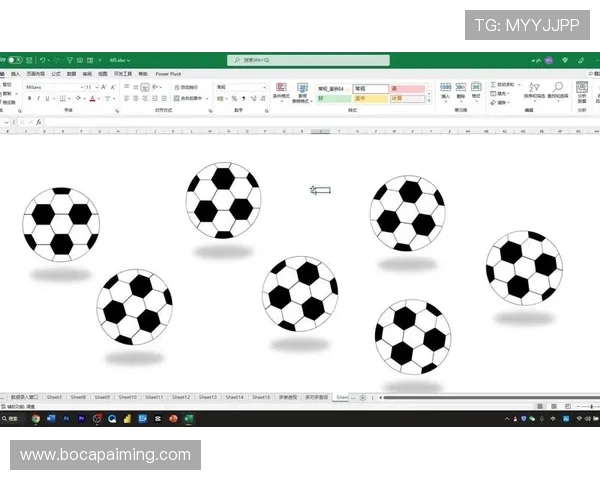Viewport: 600px width, 480px height.
Task: Click the comma style icon
Action: (x=243, y=99)
